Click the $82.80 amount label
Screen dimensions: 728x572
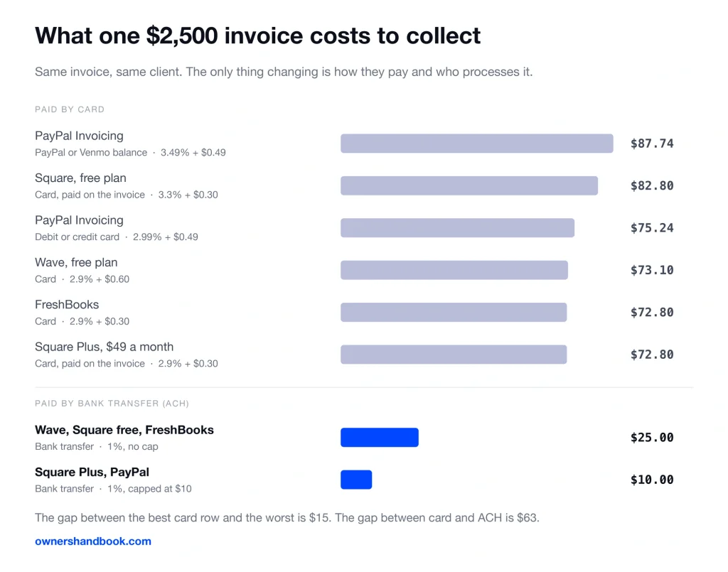pos(652,185)
